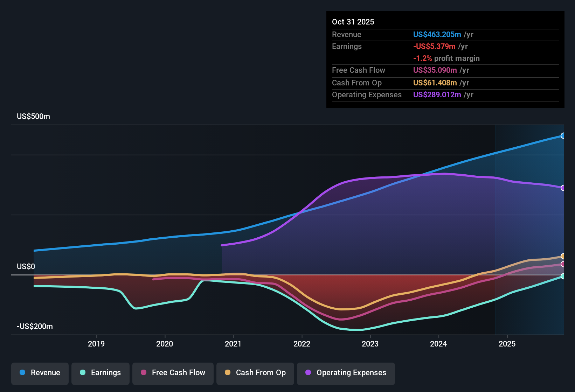
Task: Click the pink Free Cash Flow color swatch
Action: (x=143, y=373)
